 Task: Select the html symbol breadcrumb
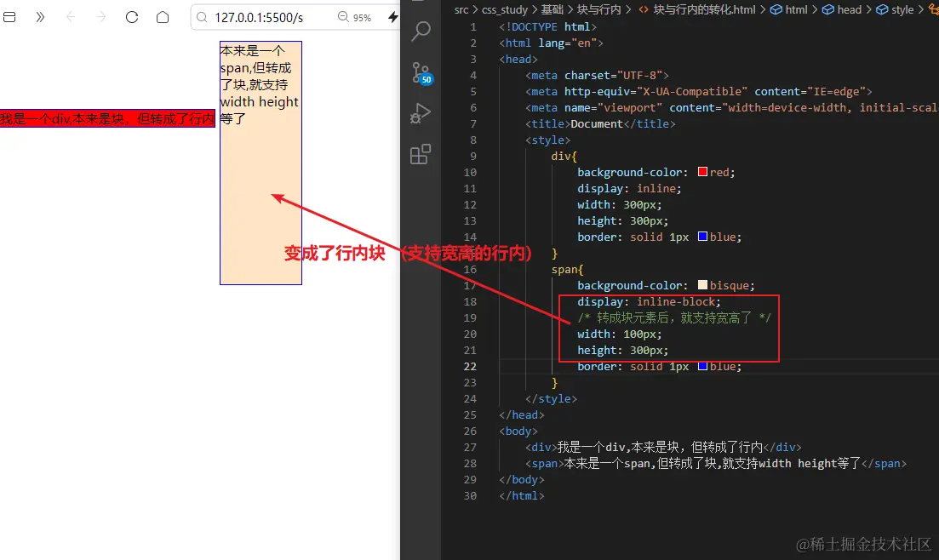click(788, 9)
